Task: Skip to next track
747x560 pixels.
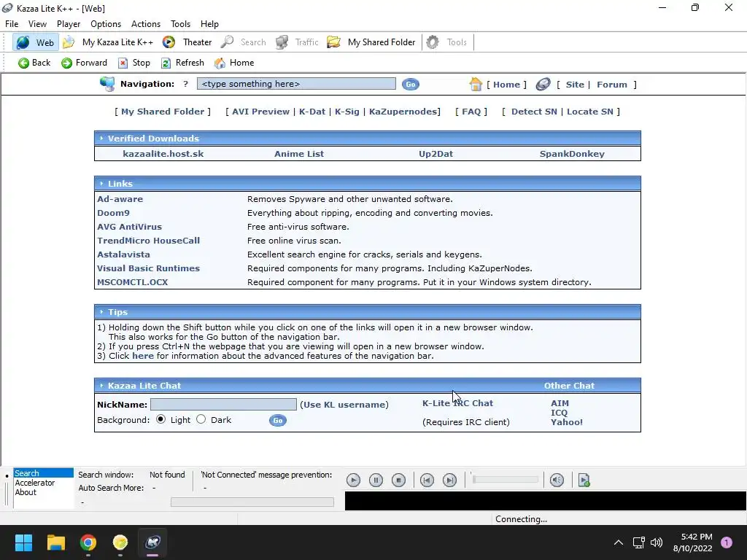Action: pyautogui.click(x=449, y=480)
